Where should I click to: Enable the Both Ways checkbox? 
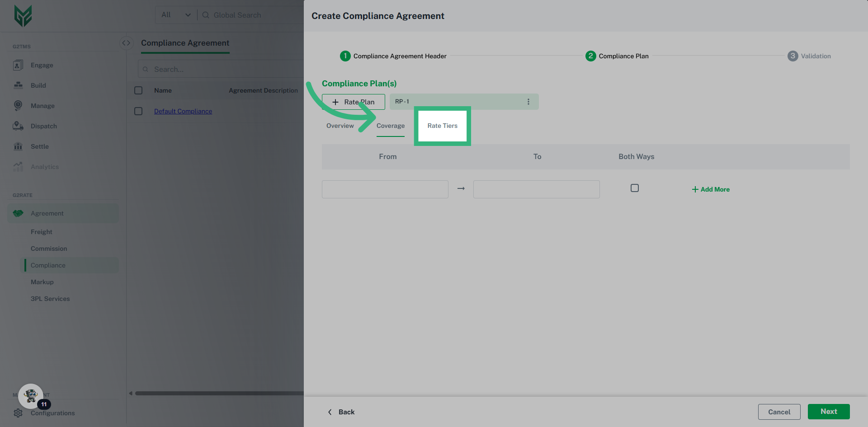click(x=634, y=188)
